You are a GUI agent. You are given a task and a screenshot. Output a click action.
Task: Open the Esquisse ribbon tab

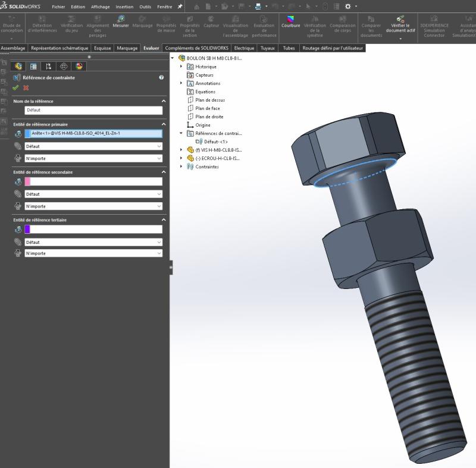coord(102,48)
